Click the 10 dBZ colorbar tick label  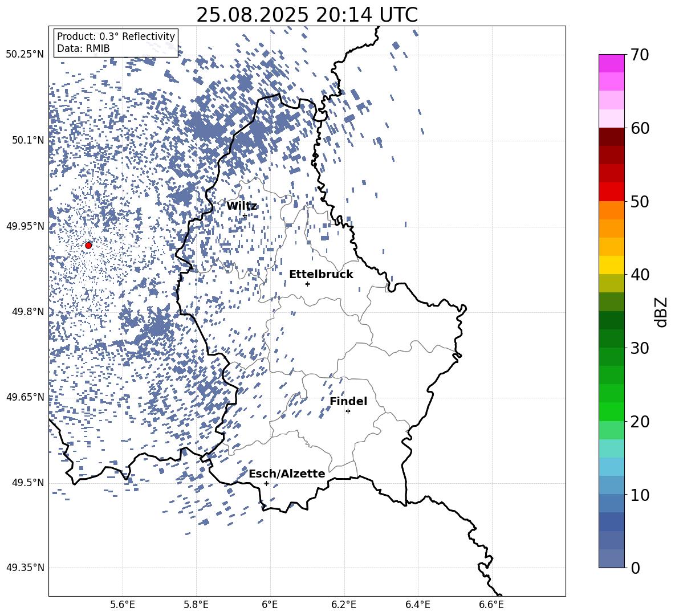pyautogui.click(x=640, y=495)
